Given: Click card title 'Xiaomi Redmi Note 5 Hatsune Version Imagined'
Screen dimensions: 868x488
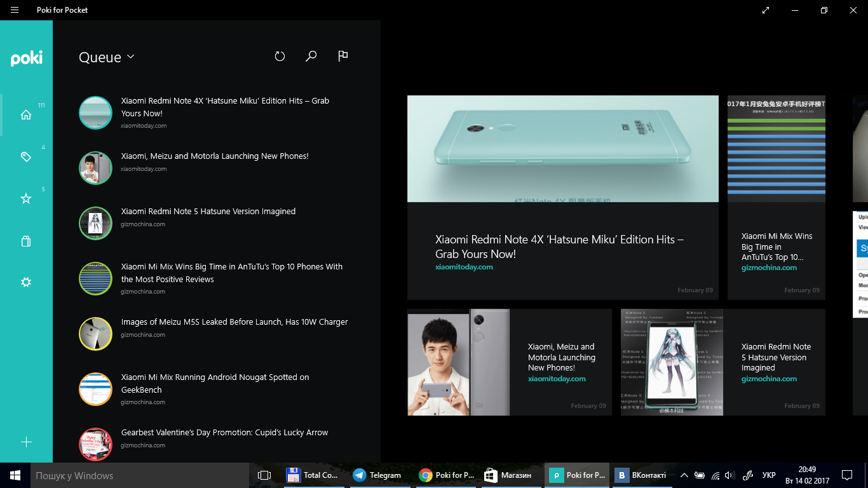Looking at the screenshot, I should click(776, 357).
